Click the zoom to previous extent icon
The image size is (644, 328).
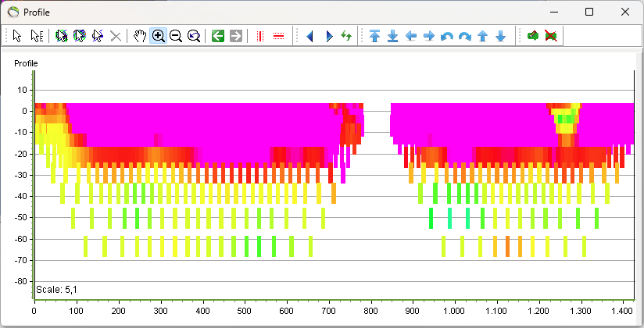[194, 36]
